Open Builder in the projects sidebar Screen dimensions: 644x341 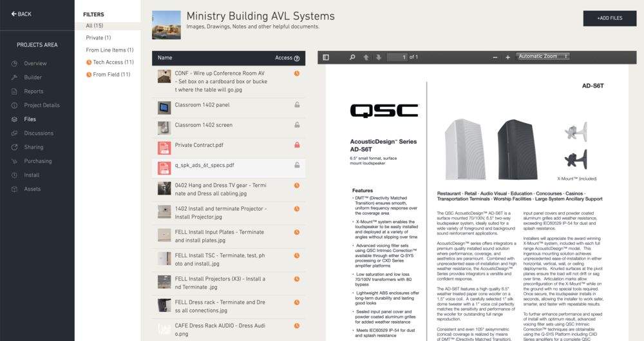[x=33, y=77]
